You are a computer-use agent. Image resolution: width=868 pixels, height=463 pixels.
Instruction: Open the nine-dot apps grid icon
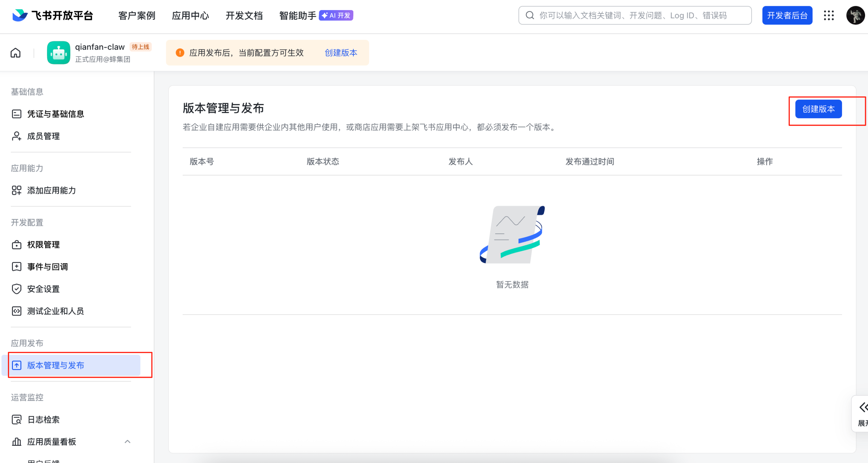tap(828, 16)
